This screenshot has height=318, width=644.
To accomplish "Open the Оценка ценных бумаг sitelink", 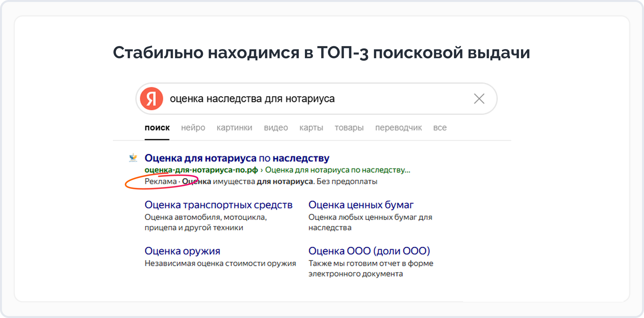I will (361, 205).
